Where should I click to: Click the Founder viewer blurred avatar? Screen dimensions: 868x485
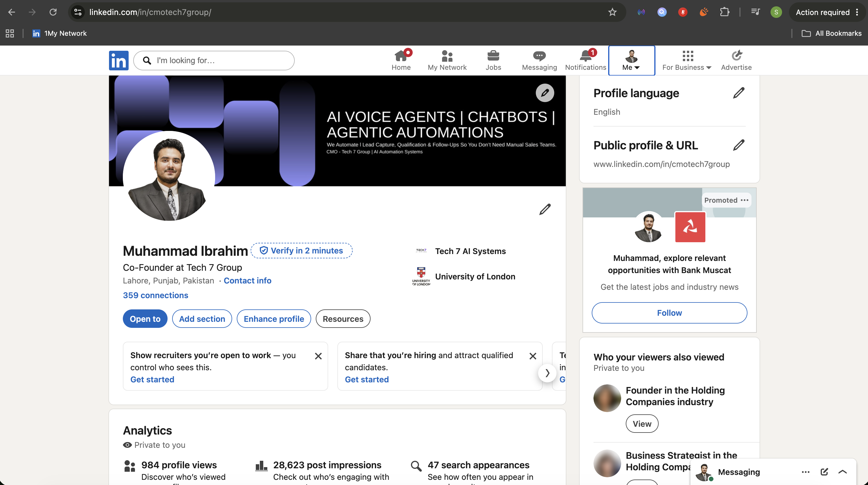[x=607, y=398]
